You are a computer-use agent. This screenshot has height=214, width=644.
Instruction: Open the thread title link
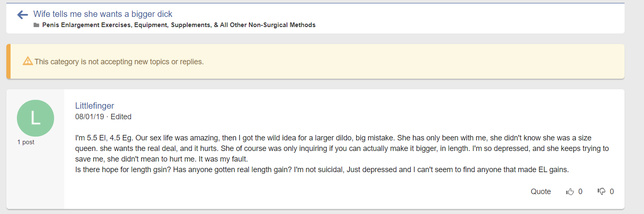tap(103, 14)
